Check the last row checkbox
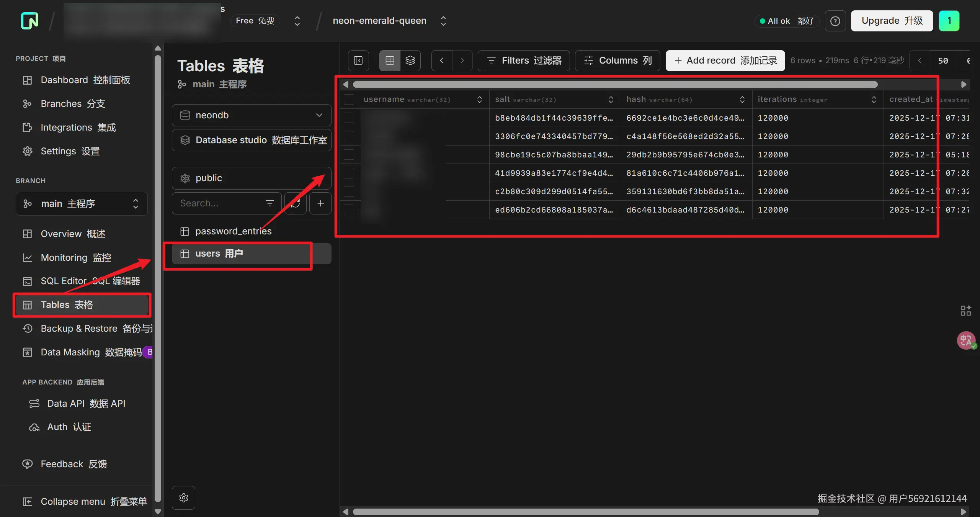The height and width of the screenshot is (517, 980). 349,210
